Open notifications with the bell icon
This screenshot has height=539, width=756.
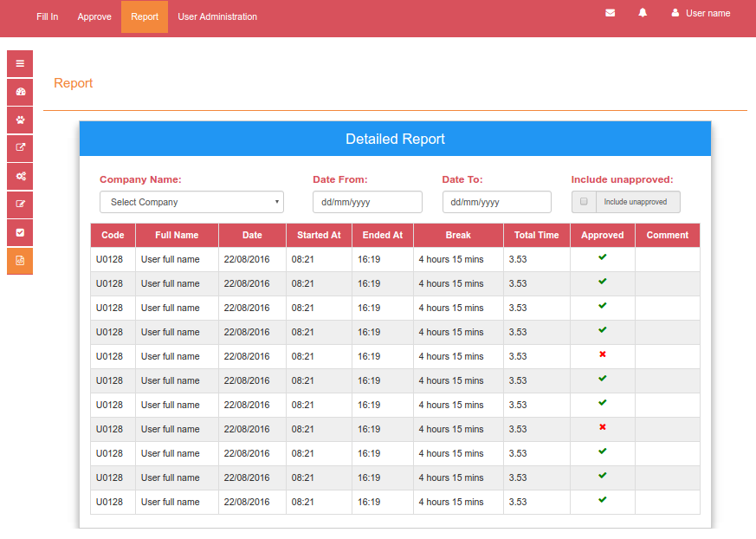click(x=643, y=13)
